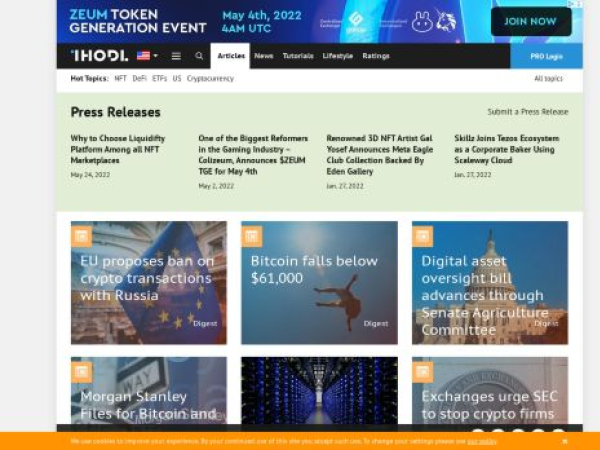This screenshot has width=600, height=450.
Task: Open the hamburger menu icon
Action: pyautogui.click(x=176, y=56)
